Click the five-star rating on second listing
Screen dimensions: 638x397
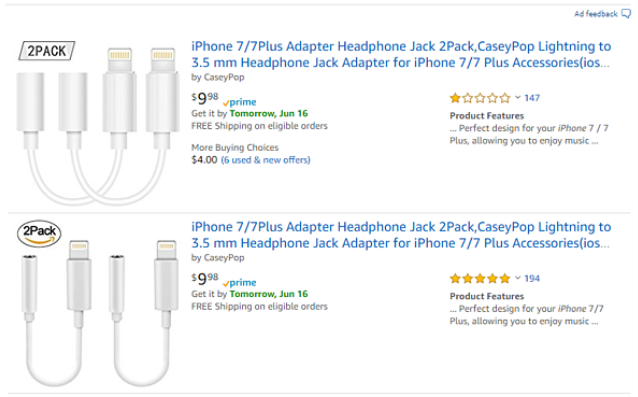point(480,279)
